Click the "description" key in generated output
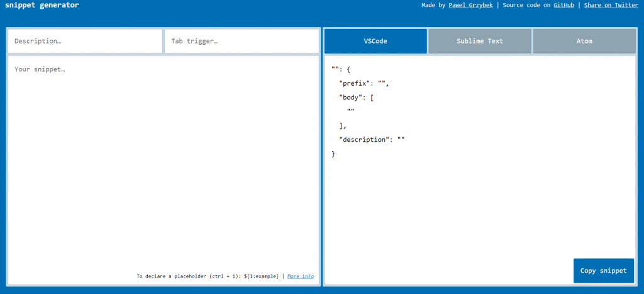Image resolution: width=644 pixels, height=294 pixels. click(364, 139)
